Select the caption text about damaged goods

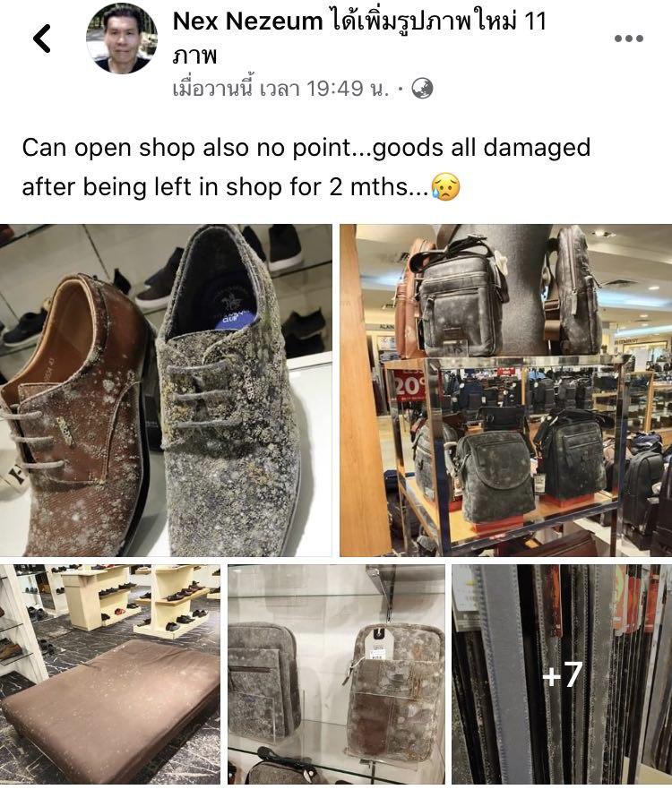(306, 167)
